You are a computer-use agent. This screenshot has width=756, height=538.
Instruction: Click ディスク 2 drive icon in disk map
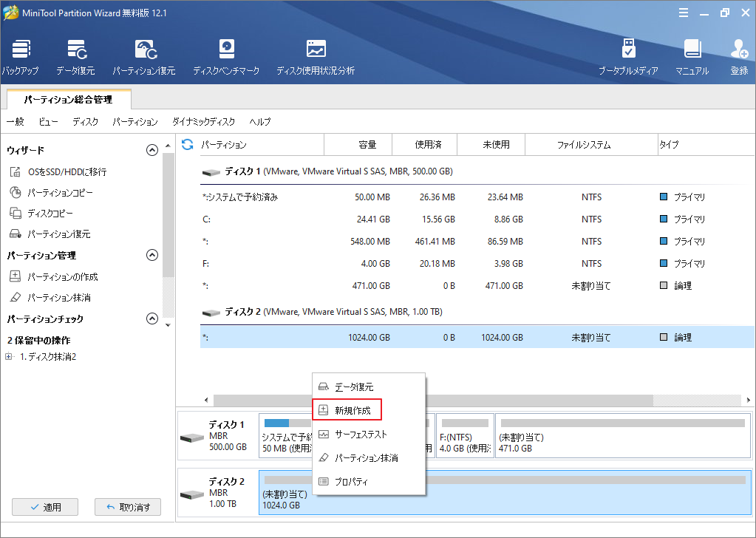192,494
